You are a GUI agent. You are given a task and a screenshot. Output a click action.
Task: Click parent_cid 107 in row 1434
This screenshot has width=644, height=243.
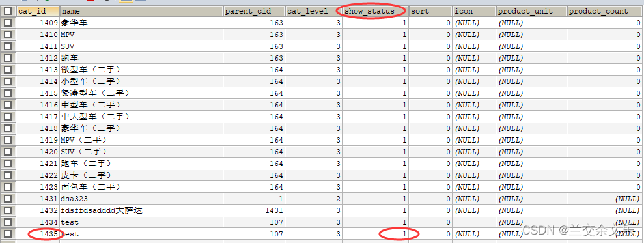(254, 222)
